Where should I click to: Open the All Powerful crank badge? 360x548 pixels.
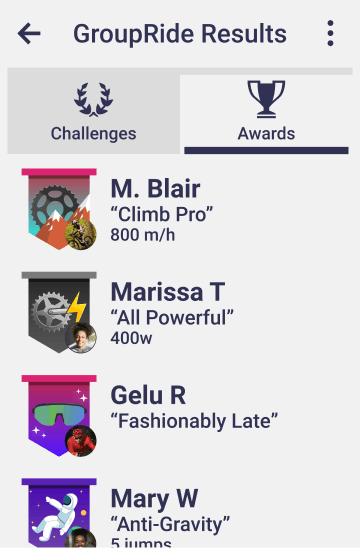point(59,313)
